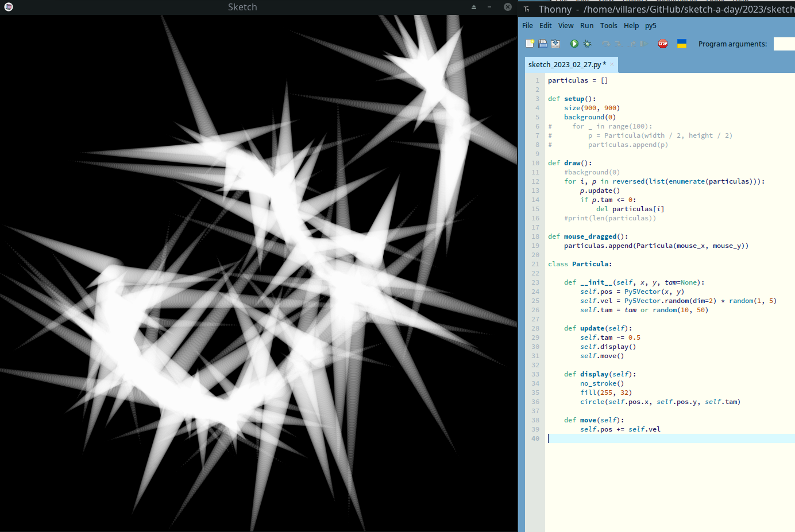Click the Sketch window app icon
Viewport: 795px width, 532px height.
click(x=9, y=7)
